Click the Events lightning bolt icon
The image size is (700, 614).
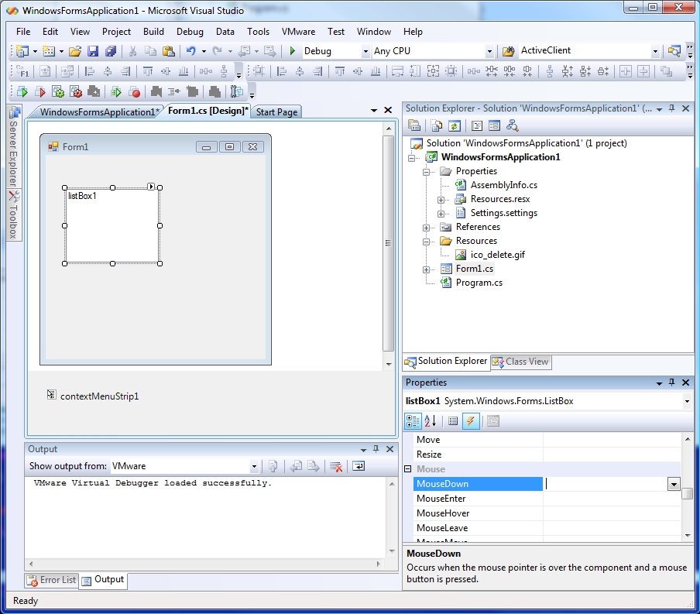coord(471,421)
